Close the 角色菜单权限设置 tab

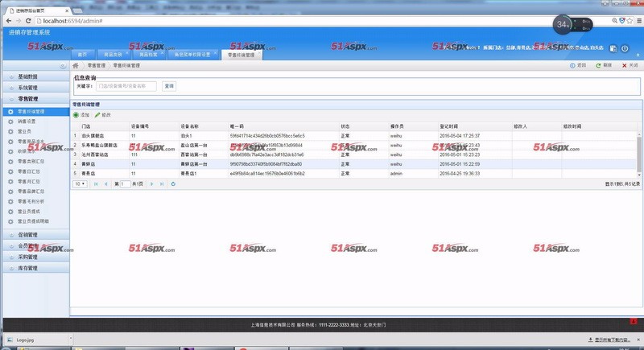215,53
